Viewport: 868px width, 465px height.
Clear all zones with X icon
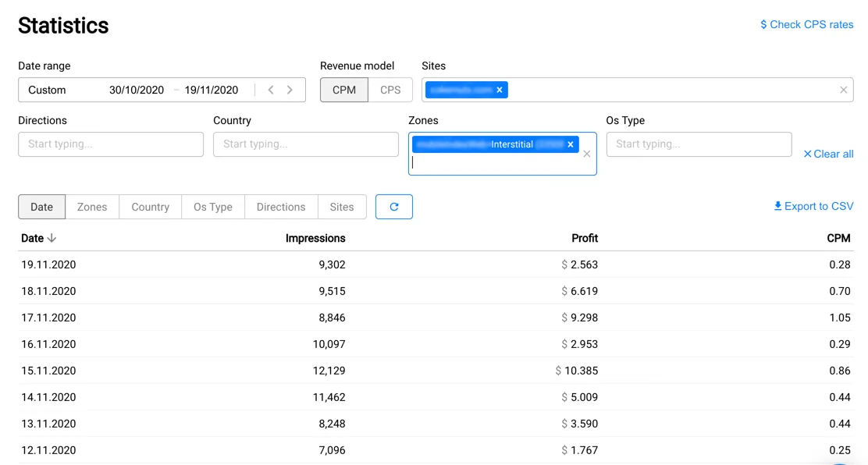pyautogui.click(x=587, y=154)
